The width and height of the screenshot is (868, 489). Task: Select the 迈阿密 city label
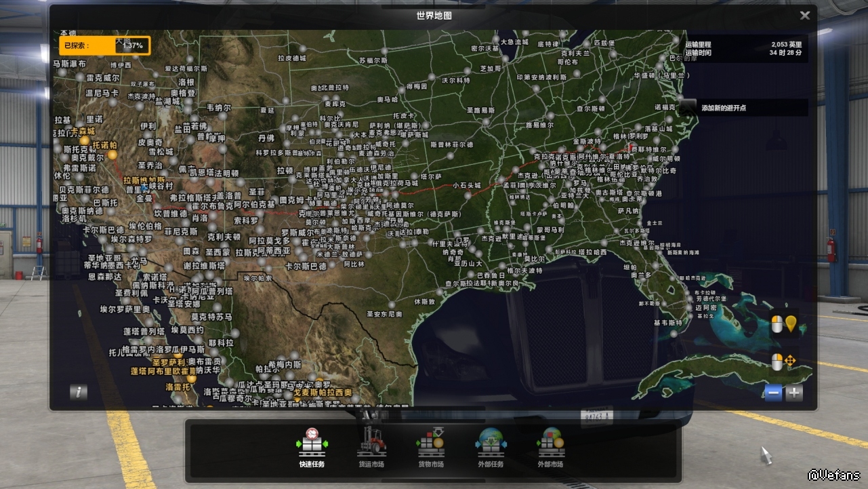[x=705, y=307]
